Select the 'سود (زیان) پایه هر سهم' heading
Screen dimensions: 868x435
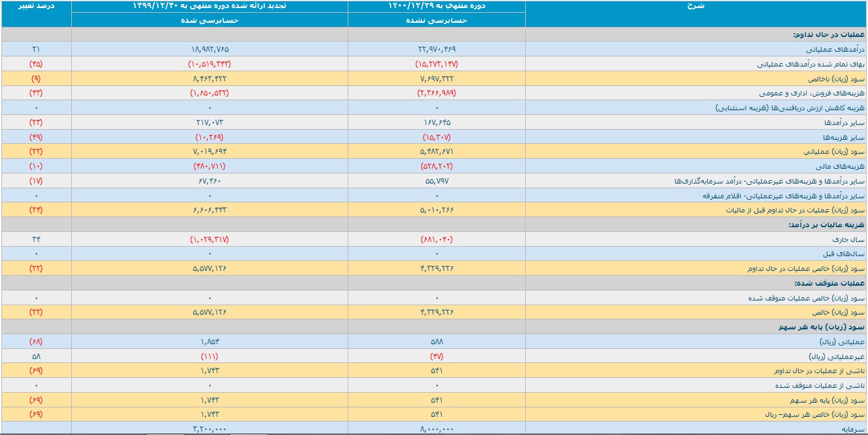tap(828, 327)
